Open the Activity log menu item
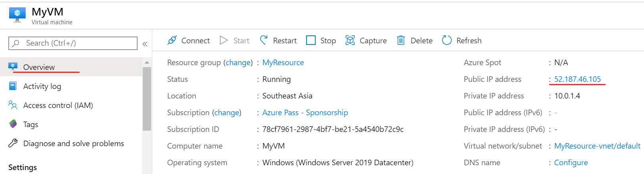This screenshot has height=174, width=644. pyautogui.click(x=71, y=86)
